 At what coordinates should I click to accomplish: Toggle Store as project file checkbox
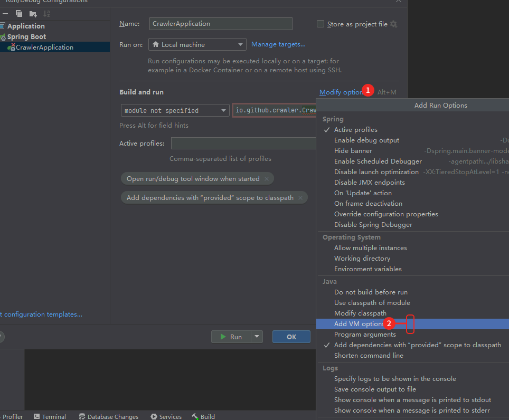(321, 24)
